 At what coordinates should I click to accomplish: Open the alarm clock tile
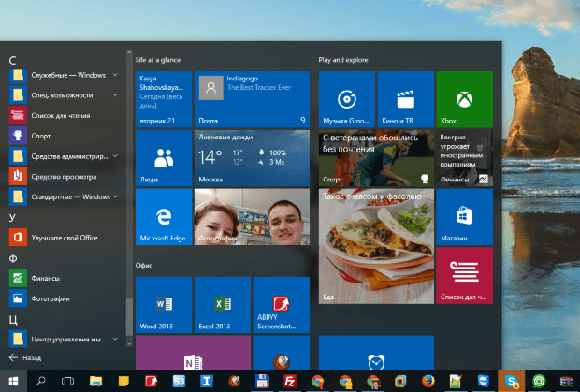(376, 353)
